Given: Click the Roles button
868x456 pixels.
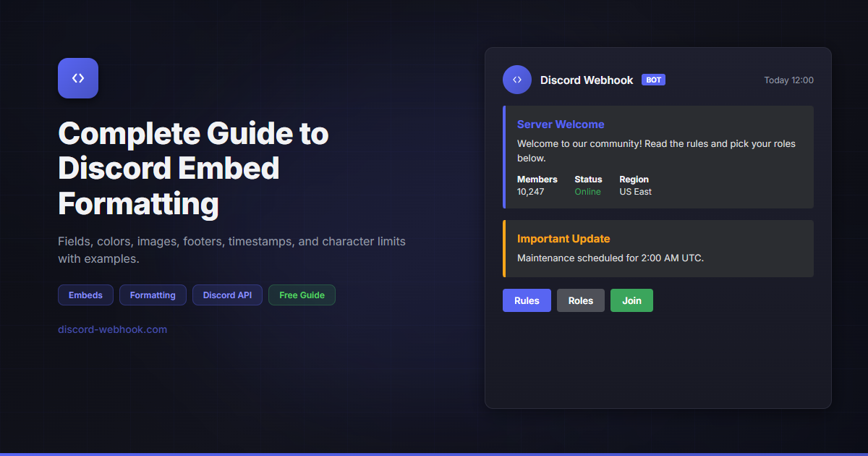Looking at the screenshot, I should coord(581,300).
